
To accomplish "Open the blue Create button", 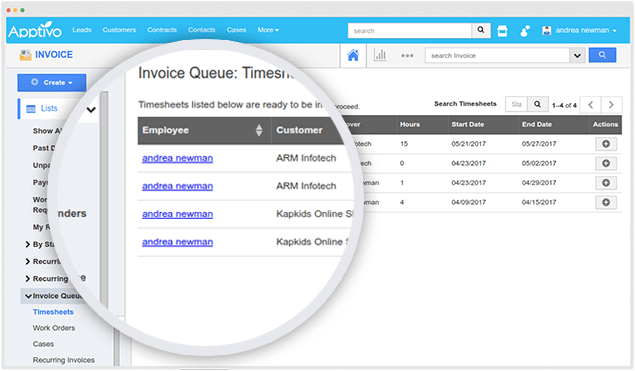I will click(52, 83).
